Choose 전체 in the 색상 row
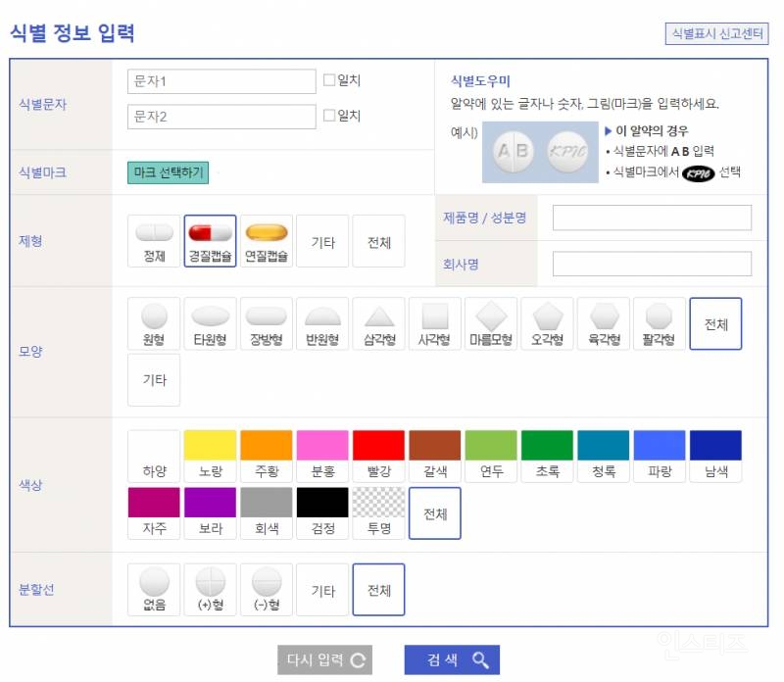The width and height of the screenshot is (784, 682). [x=434, y=513]
